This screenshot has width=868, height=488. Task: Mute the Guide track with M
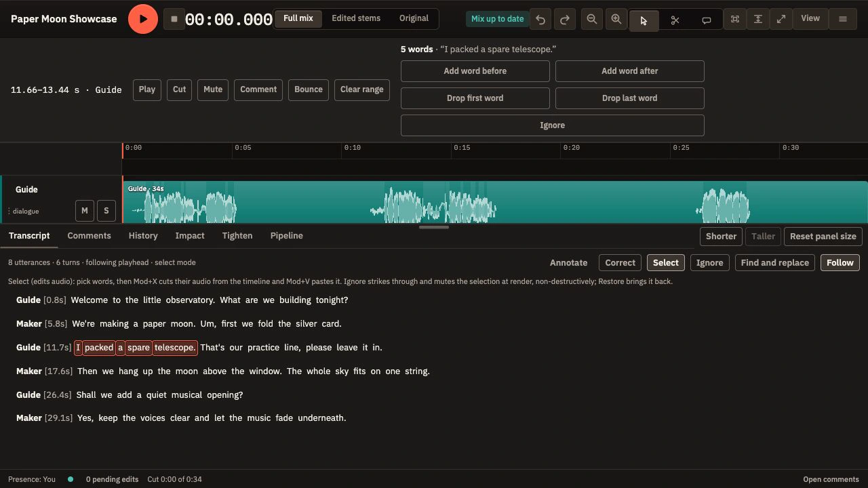[84, 211]
